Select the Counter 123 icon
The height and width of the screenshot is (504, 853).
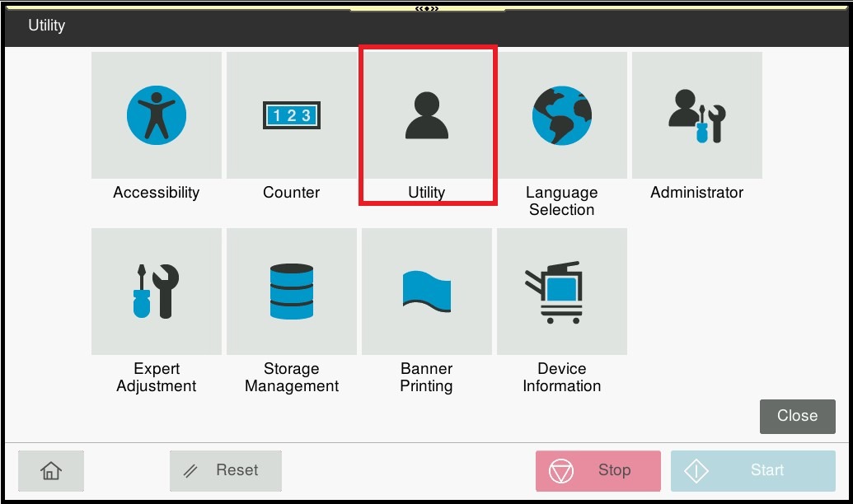click(x=292, y=115)
